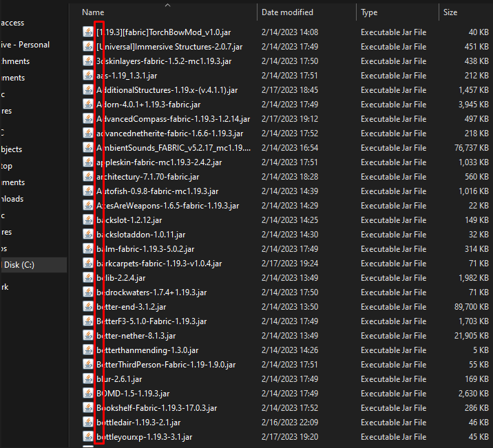493x448 pixels.
Task: Select the AmbientSounds_FABRIC_v5.2.17 file name
Action: tap(174, 148)
